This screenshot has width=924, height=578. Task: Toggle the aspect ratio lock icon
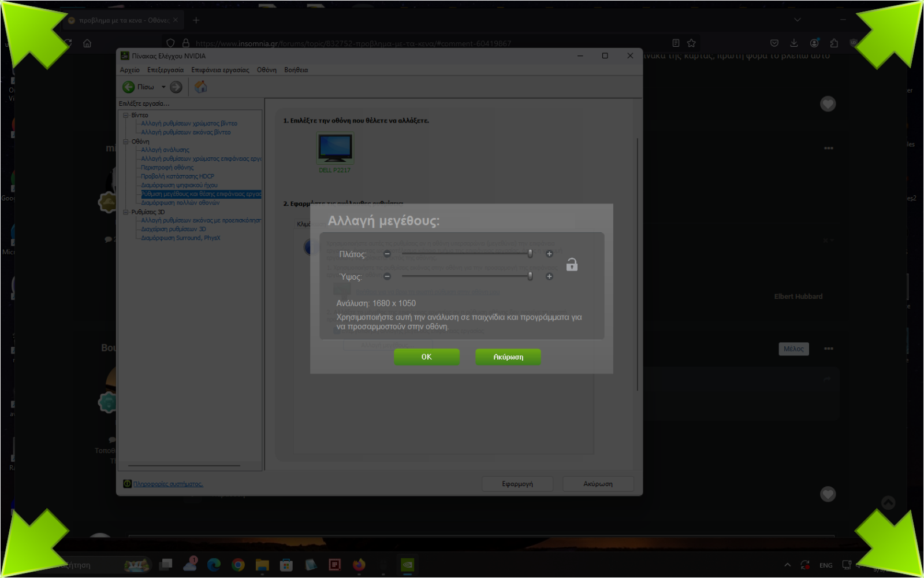(571, 265)
